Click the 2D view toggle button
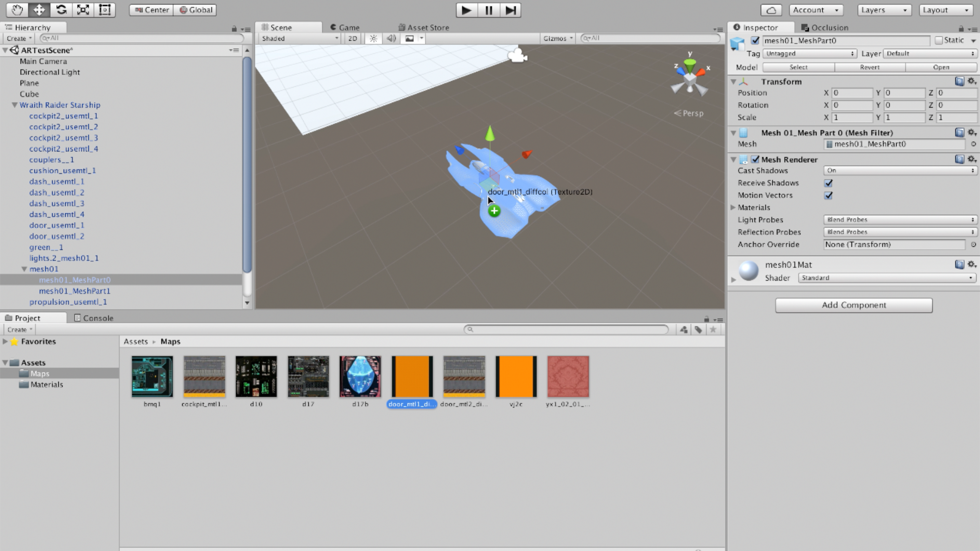The image size is (980, 551). (x=353, y=38)
